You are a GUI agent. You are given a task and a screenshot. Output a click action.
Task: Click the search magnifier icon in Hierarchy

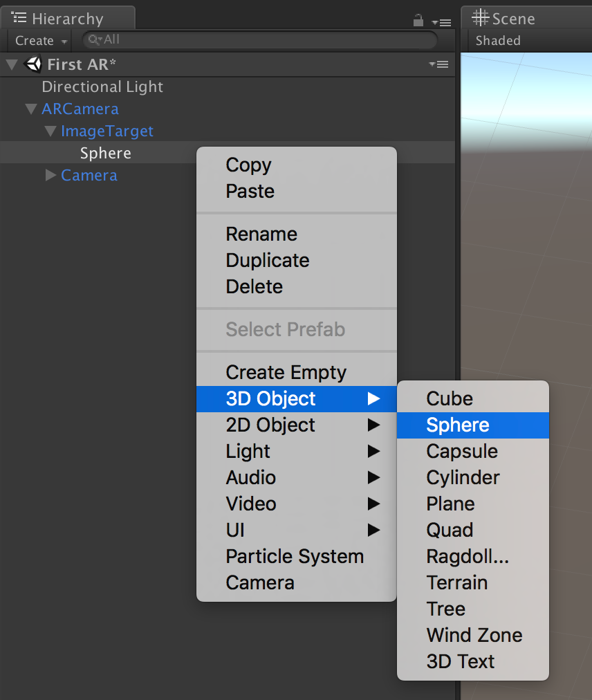click(x=94, y=40)
